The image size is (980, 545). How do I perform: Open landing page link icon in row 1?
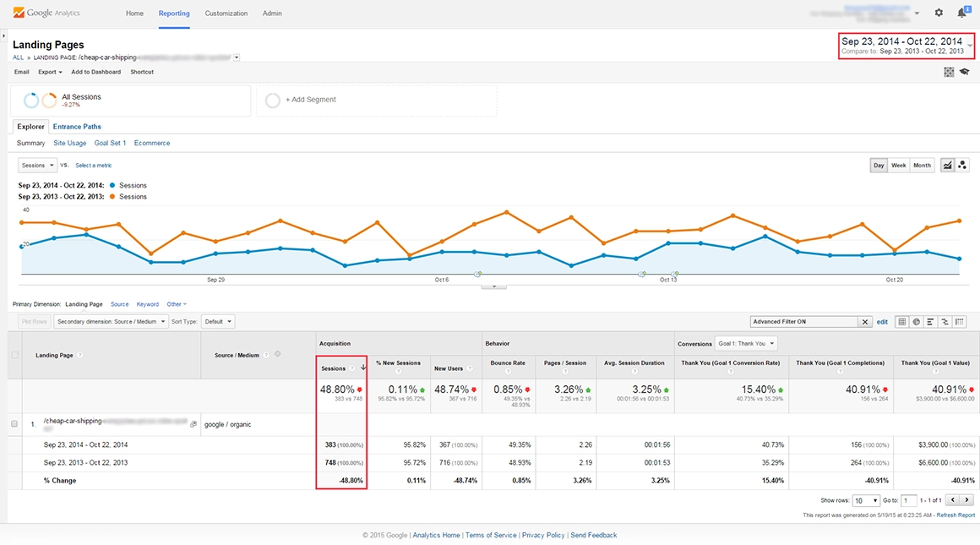coord(193,424)
